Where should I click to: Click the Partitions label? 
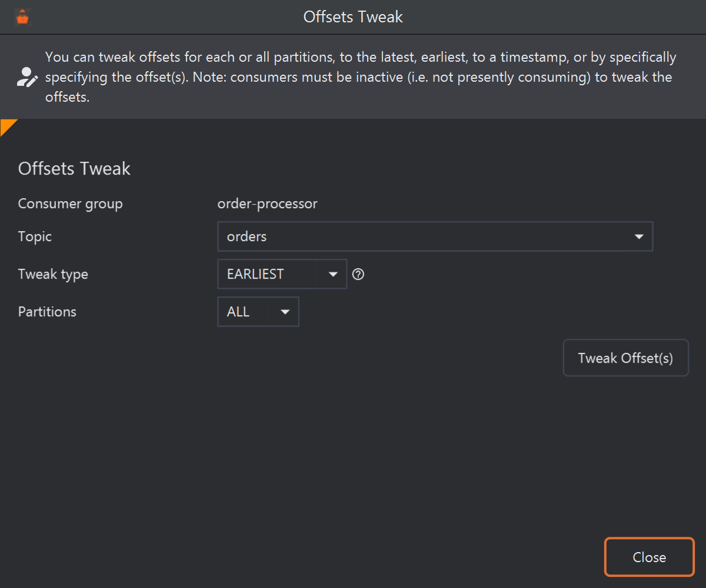[47, 312]
